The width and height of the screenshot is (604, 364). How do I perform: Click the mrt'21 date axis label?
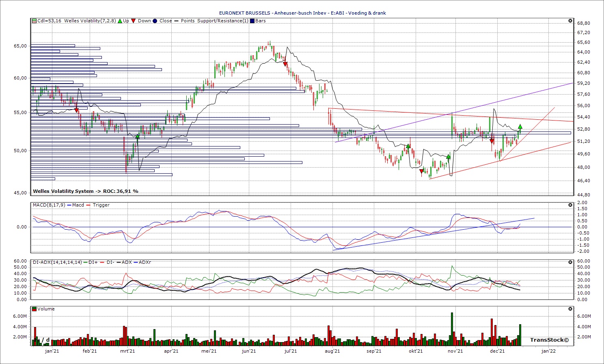[127, 351]
